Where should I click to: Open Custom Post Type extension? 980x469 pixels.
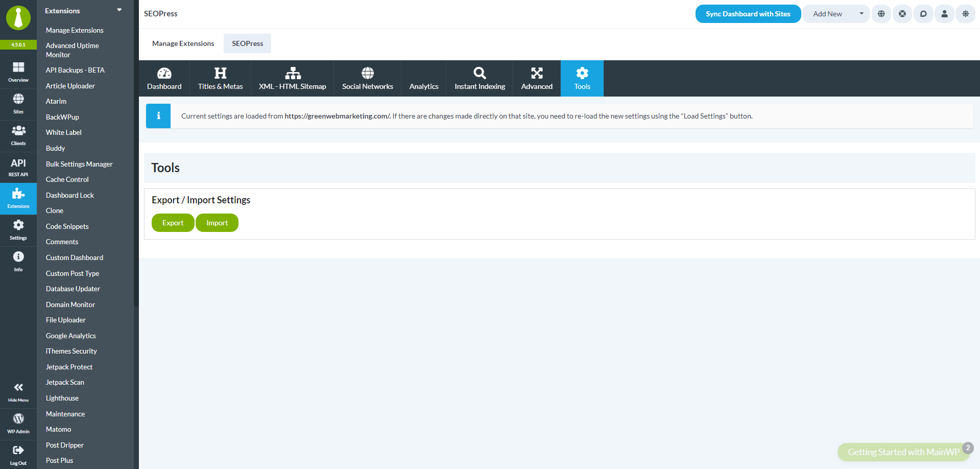pos(73,273)
